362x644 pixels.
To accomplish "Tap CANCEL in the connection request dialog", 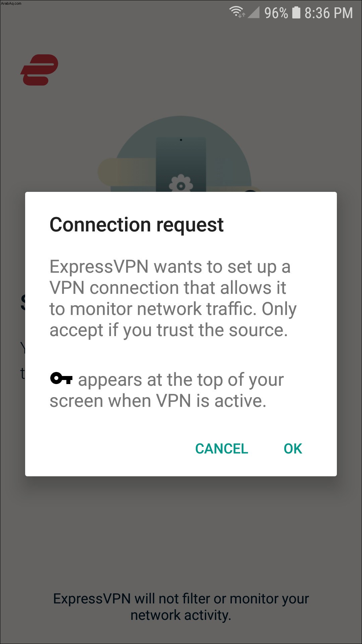I will pyautogui.click(x=222, y=449).
